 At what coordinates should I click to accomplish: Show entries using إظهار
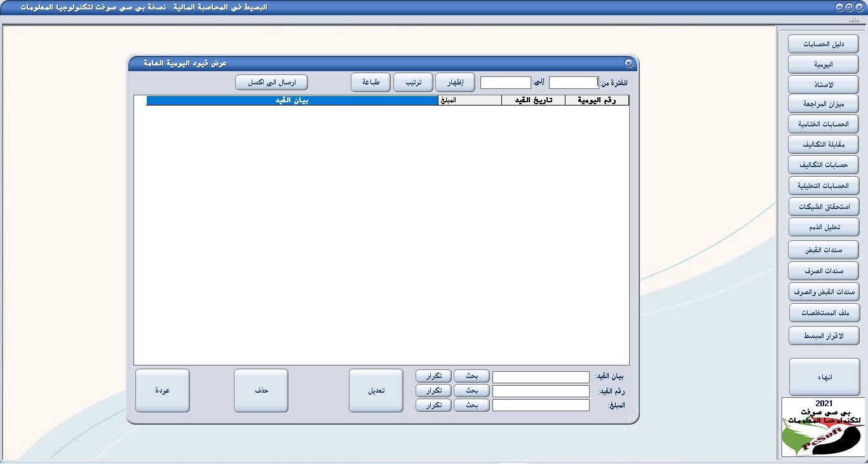(x=455, y=82)
